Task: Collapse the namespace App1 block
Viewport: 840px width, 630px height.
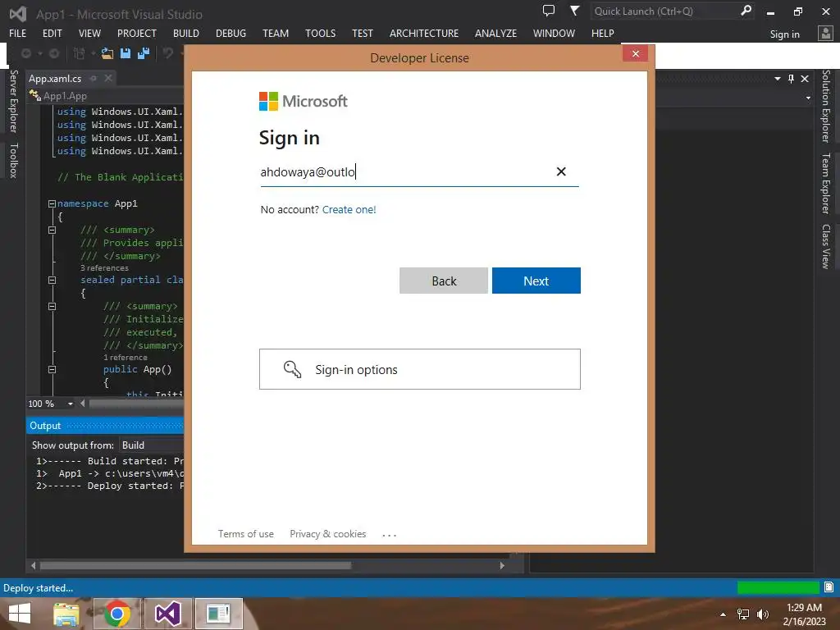Action: click(52, 203)
